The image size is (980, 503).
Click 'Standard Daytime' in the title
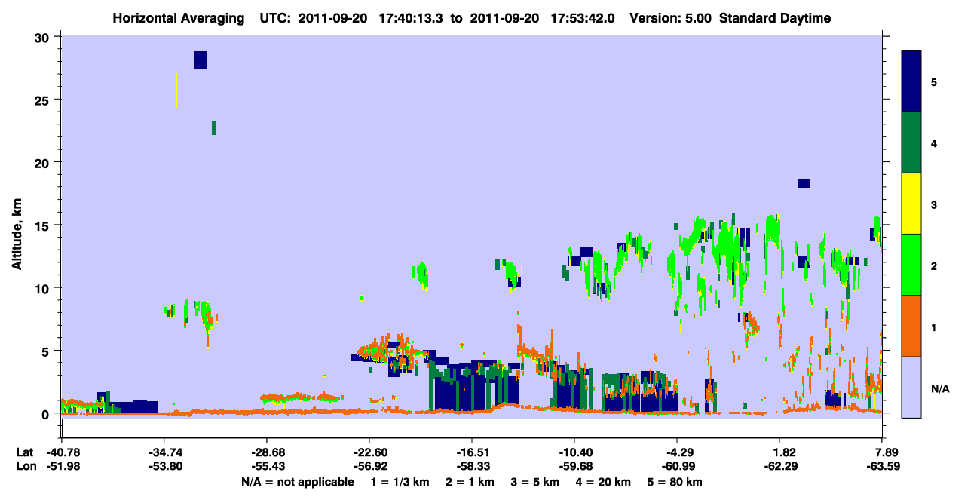coord(775,18)
